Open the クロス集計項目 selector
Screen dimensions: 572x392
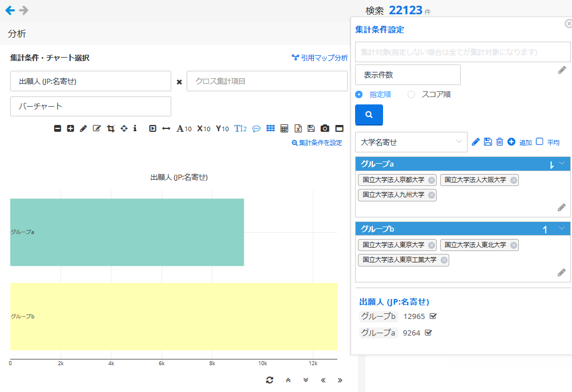click(267, 81)
